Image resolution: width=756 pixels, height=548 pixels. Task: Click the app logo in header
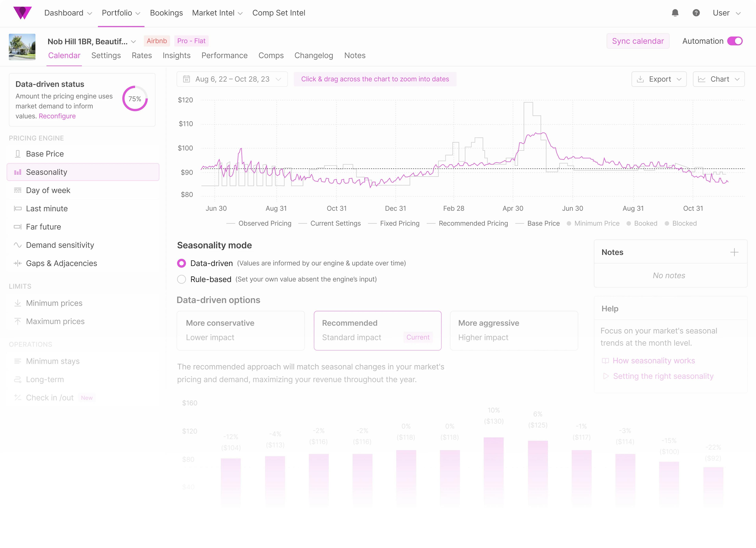[22, 13]
